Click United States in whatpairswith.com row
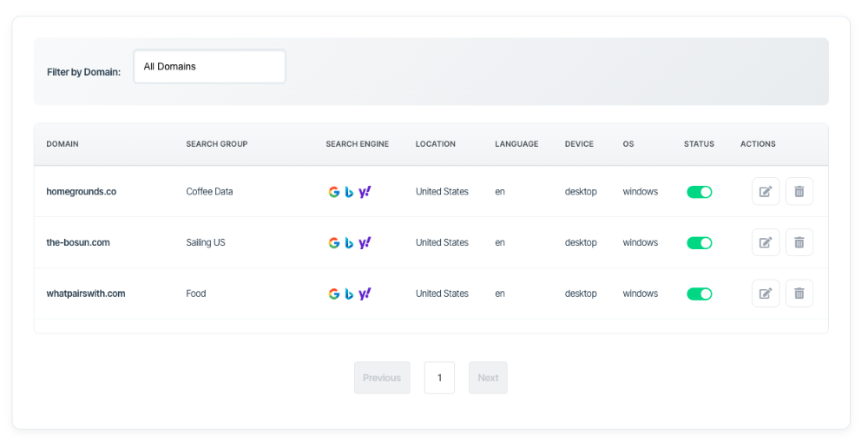This screenshot has width=868, height=442. point(442,294)
